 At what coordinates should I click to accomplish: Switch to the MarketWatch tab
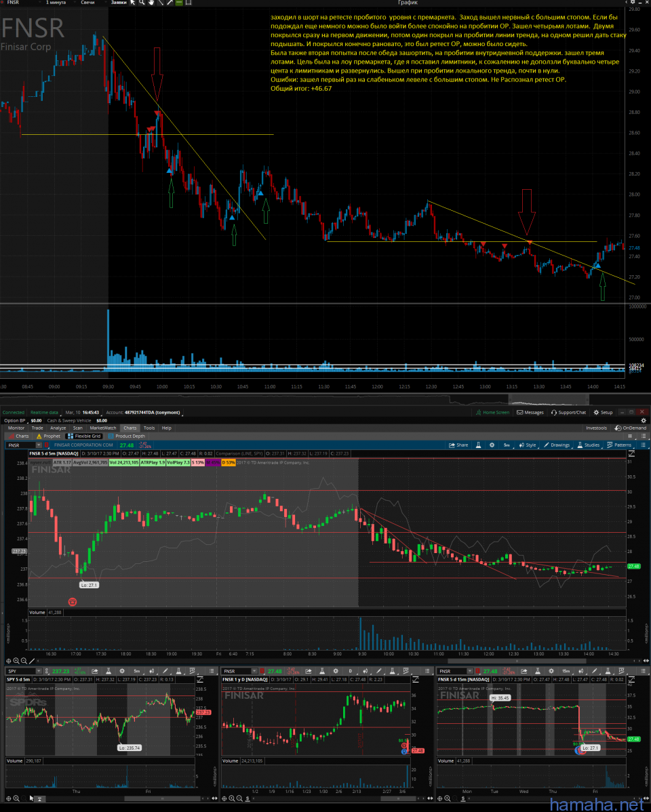tap(103, 428)
